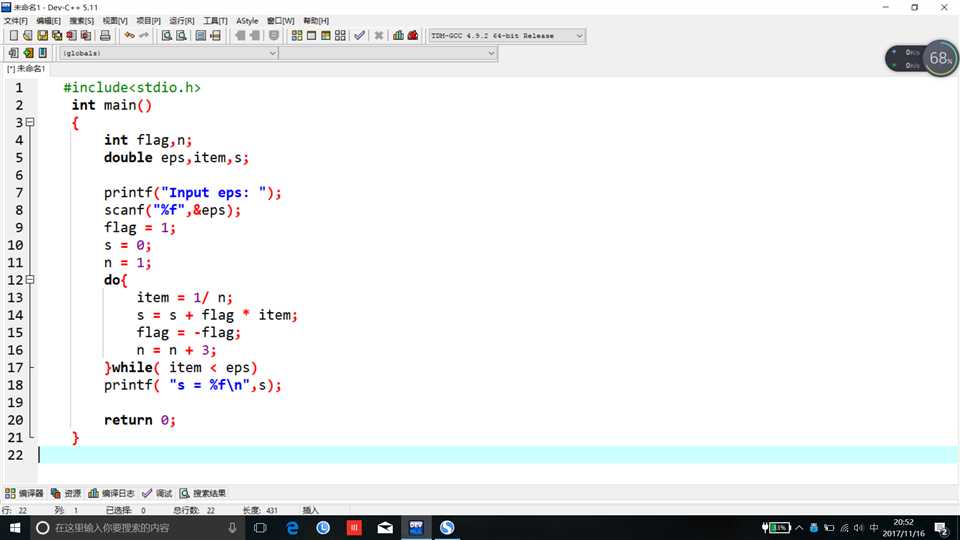960x540 pixels.
Task: Click the Compile and Run icon
Action: click(x=326, y=36)
